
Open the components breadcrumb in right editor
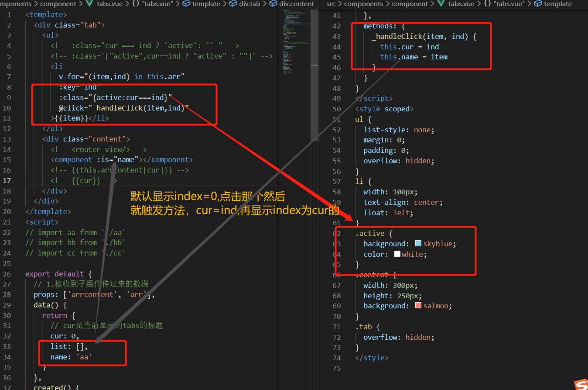[x=363, y=4]
